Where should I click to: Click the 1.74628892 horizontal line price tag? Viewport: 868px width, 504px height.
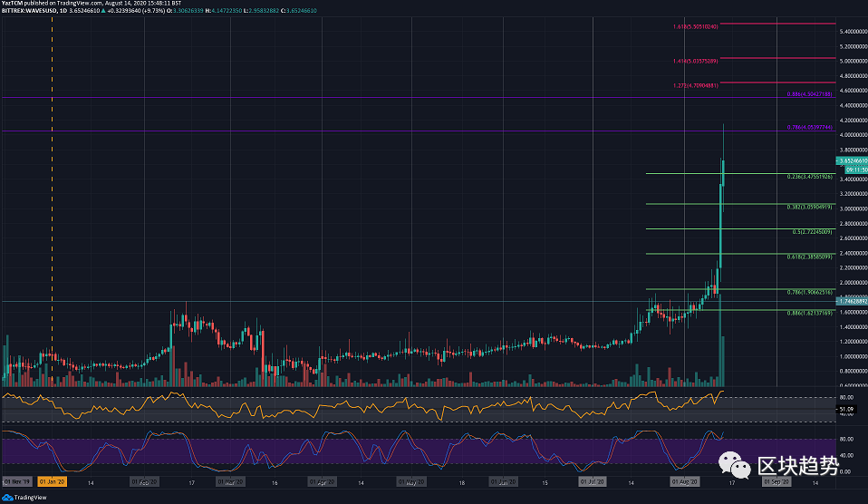click(852, 301)
